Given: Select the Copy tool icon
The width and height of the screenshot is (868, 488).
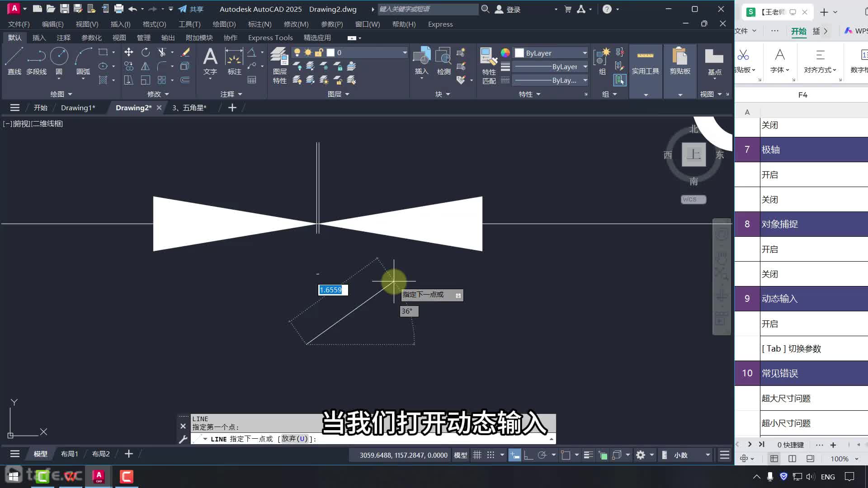Looking at the screenshot, I should (129, 66).
